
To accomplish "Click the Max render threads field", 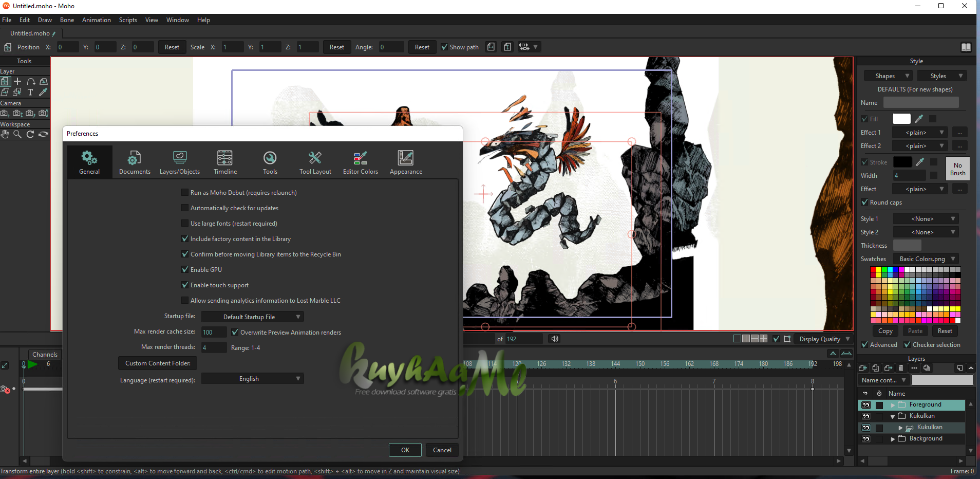I will 214,348.
